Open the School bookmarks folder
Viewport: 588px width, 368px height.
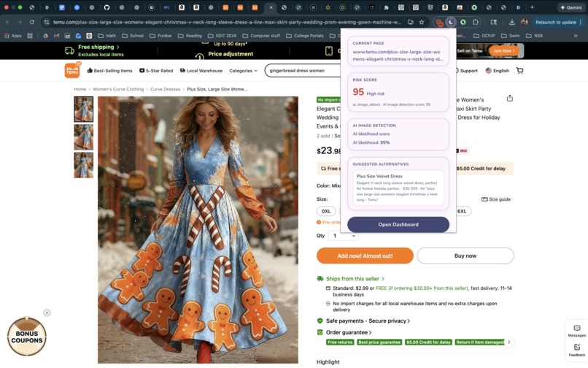pos(133,36)
